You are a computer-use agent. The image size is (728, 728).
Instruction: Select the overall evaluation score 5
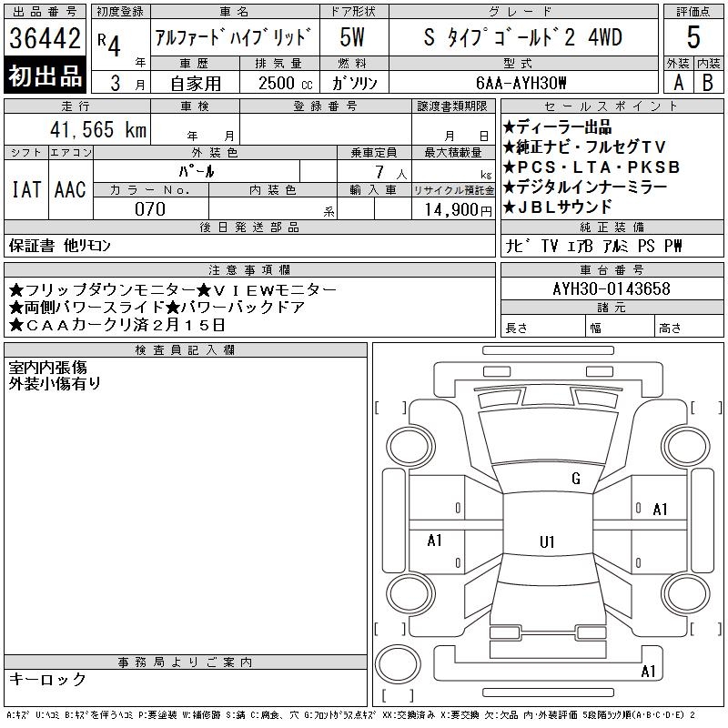click(x=693, y=37)
